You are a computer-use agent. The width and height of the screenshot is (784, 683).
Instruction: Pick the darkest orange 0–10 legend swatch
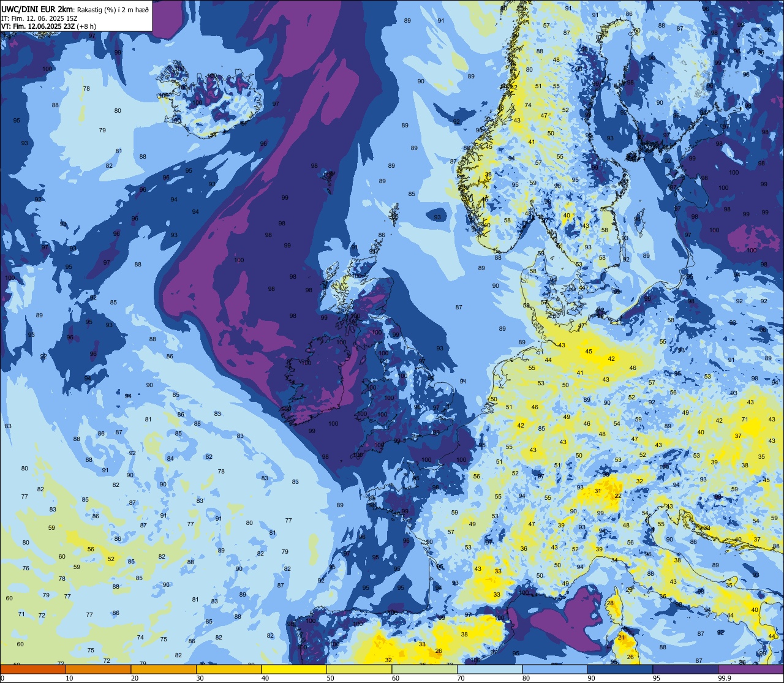[33, 670]
